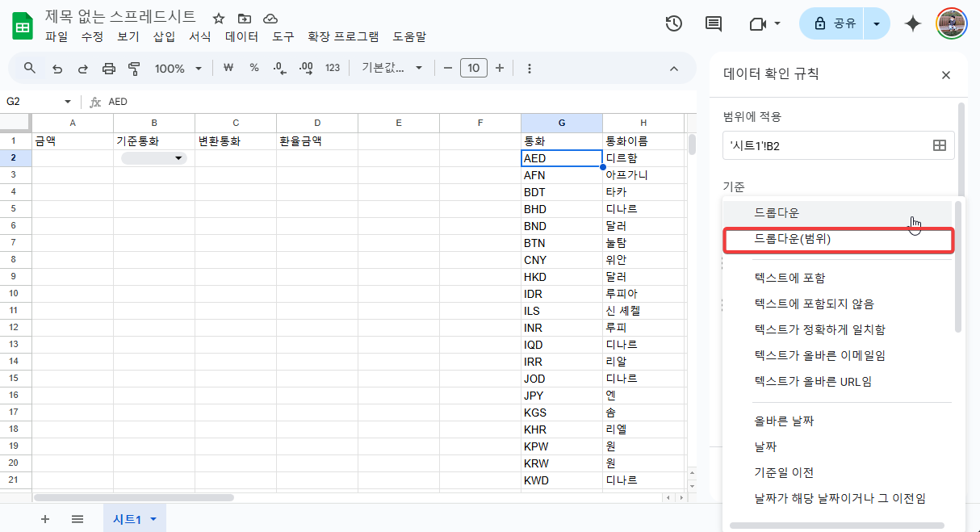Select column G header
The image size is (980, 532).
pyautogui.click(x=562, y=123)
